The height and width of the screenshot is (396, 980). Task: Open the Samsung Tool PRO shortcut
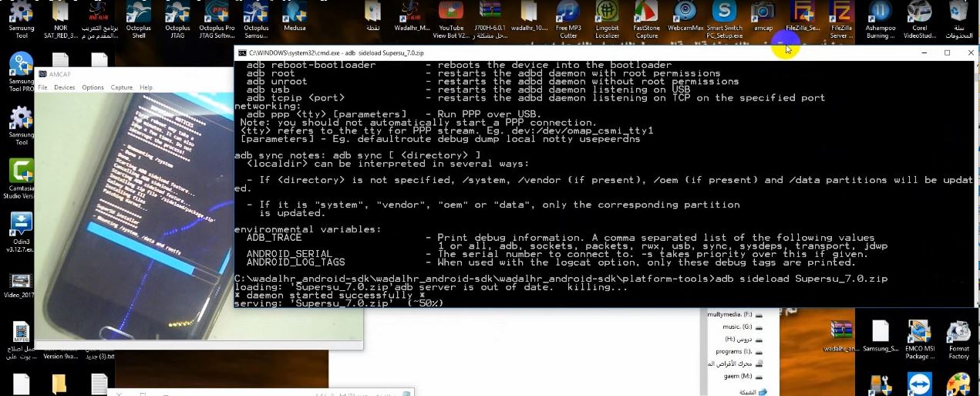pyautogui.click(x=21, y=72)
